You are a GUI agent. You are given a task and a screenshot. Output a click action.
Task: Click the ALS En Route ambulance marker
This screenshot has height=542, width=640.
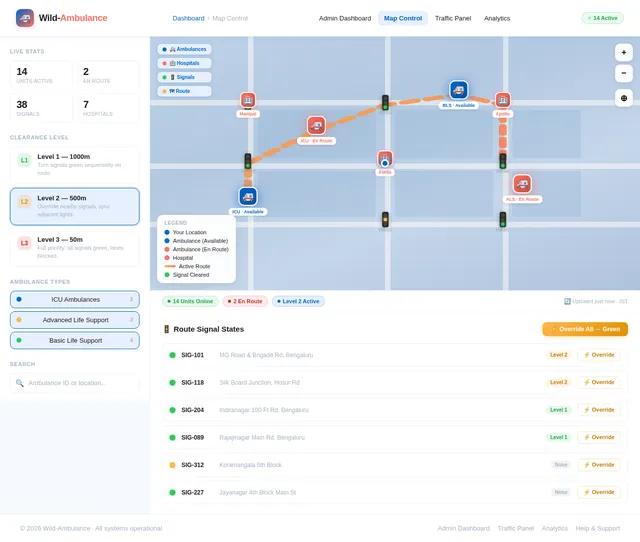522,184
